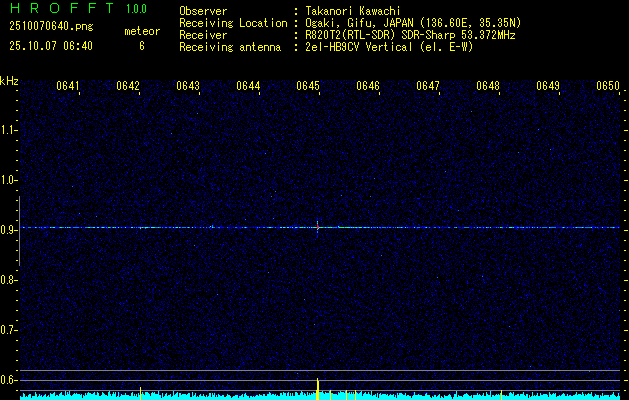Select the 0648 time tick label
629x400 pixels.
pos(488,85)
